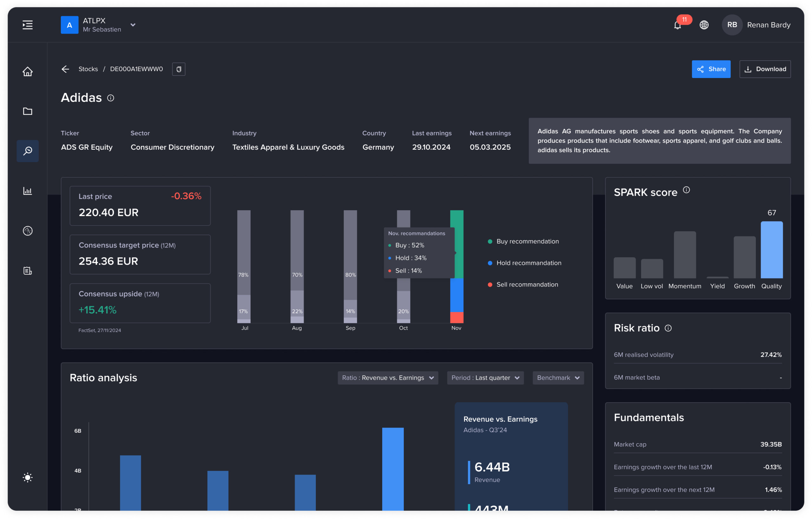Collapse the sidebar with menu toggle icon
Viewport: 812px width, 519px height.
click(x=28, y=25)
